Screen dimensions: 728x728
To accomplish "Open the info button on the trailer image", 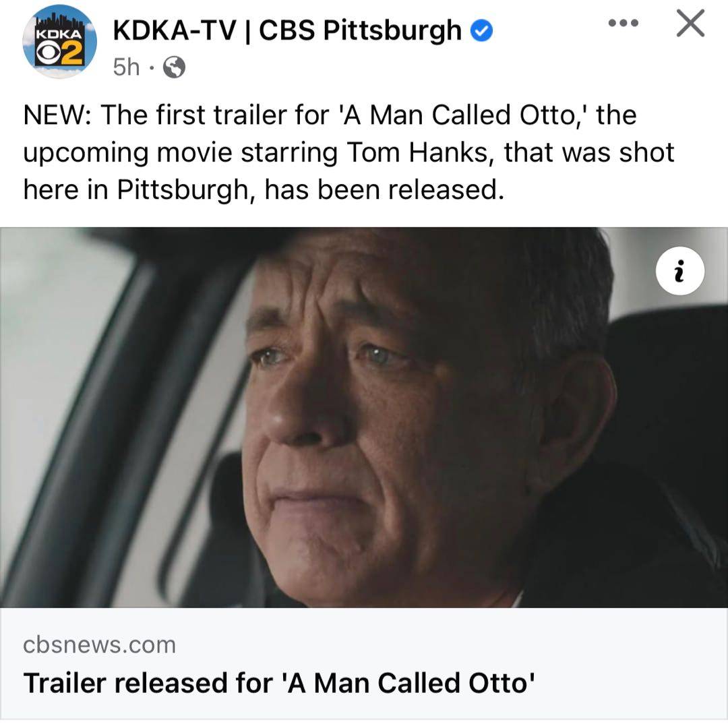I will (x=680, y=271).
